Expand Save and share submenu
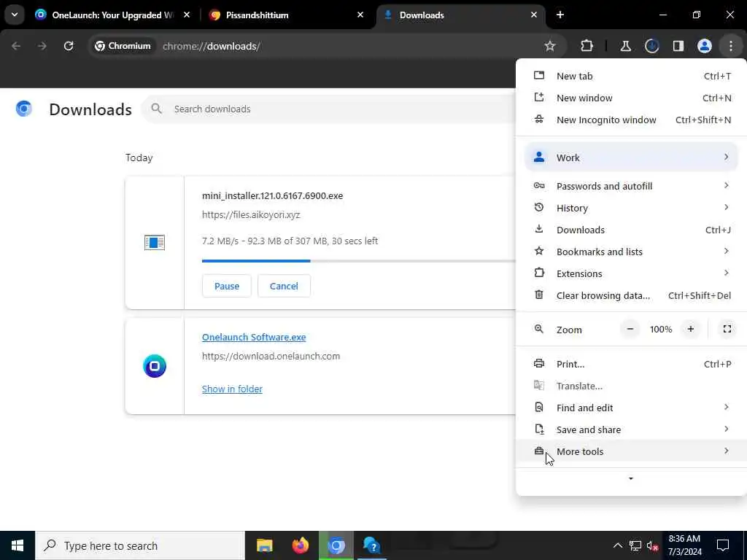747x560 pixels. (x=631, y=430)
